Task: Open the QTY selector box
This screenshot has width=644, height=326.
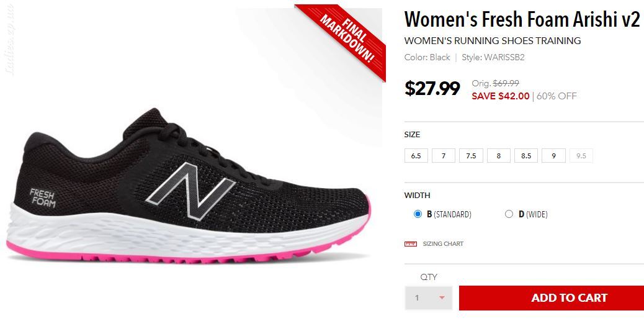Action: 428,297
